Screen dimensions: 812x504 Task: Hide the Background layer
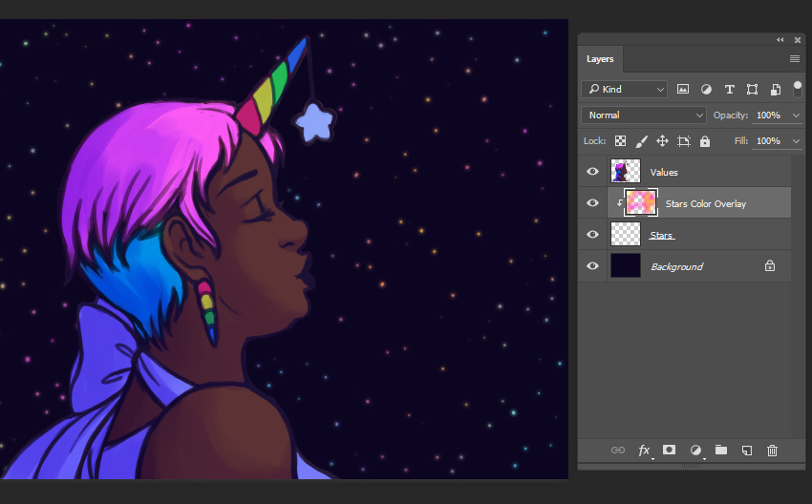592,266
